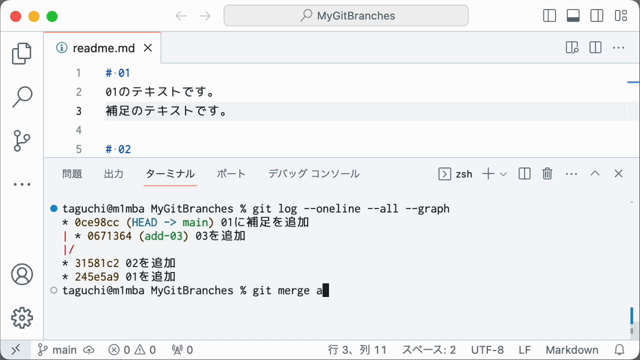Split the terminal pane

(x=524, y=174)
